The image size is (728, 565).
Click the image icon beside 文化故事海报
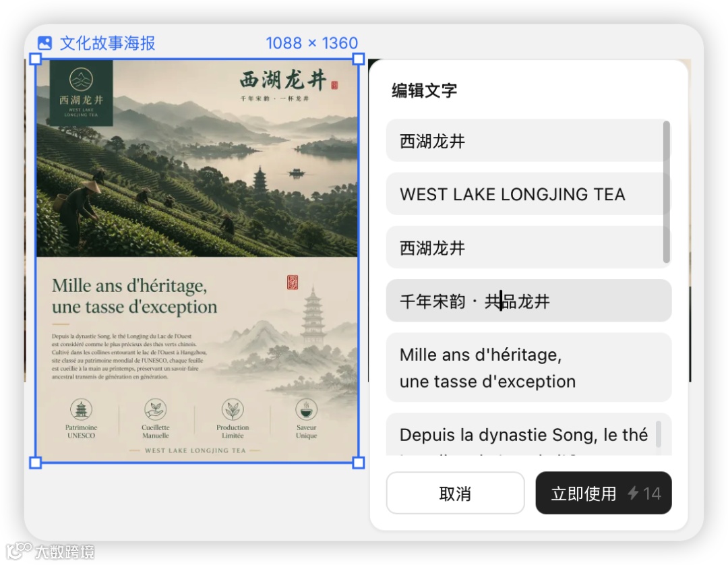click(x=44, y=43)
